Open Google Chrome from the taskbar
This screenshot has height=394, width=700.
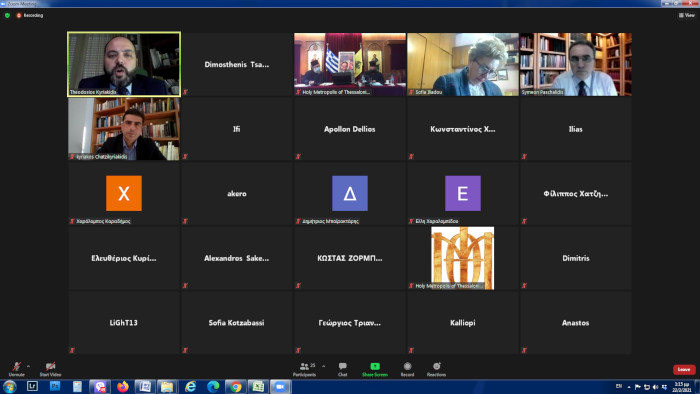(236, 386)
